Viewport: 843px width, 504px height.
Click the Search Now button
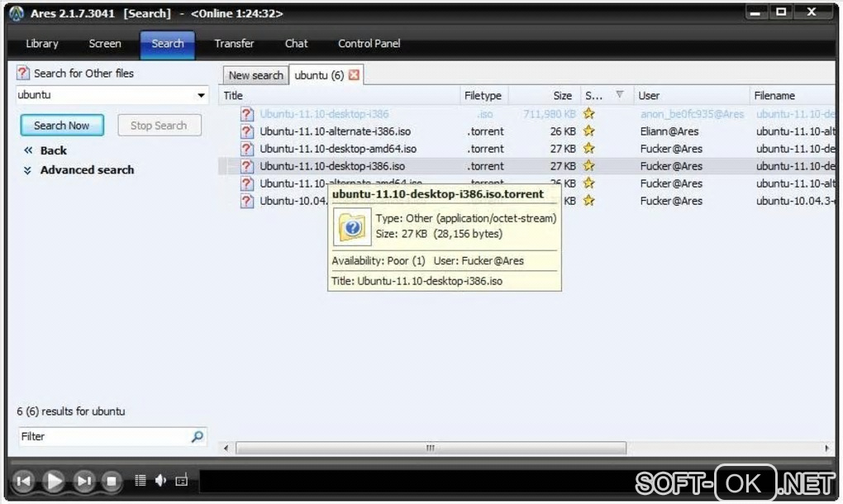(62, 126)
